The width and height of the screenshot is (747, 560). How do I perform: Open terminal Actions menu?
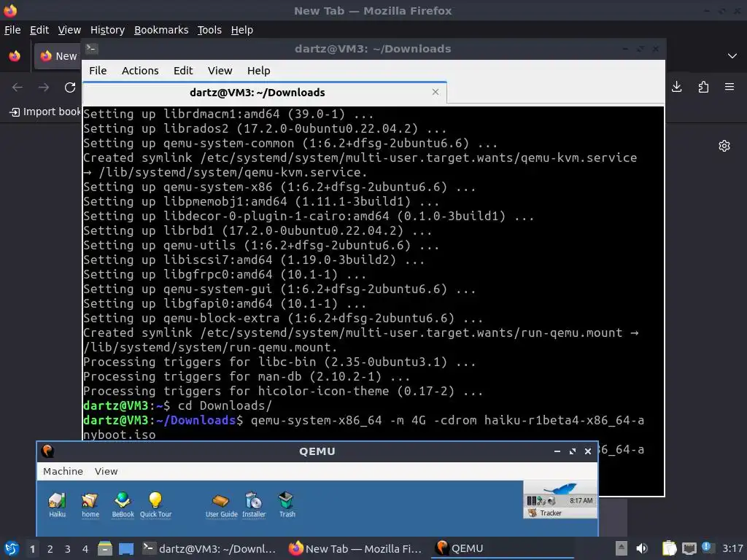[x=140, y=71]
